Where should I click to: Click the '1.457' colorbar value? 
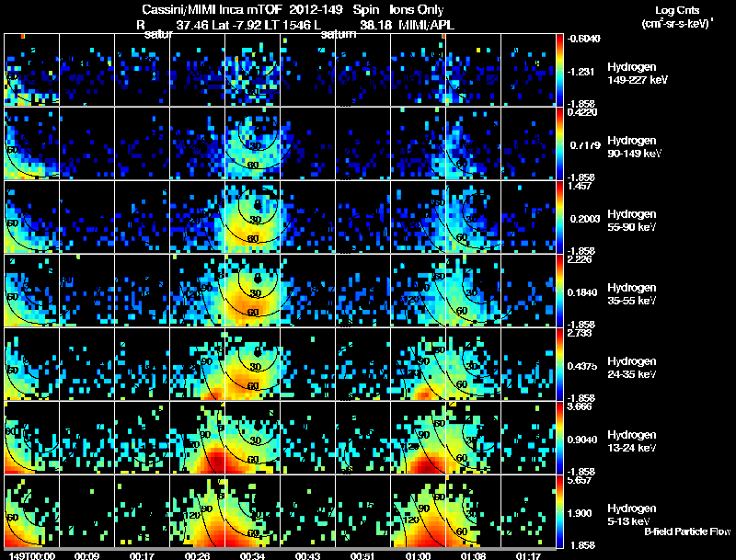[x=580, y=186]
